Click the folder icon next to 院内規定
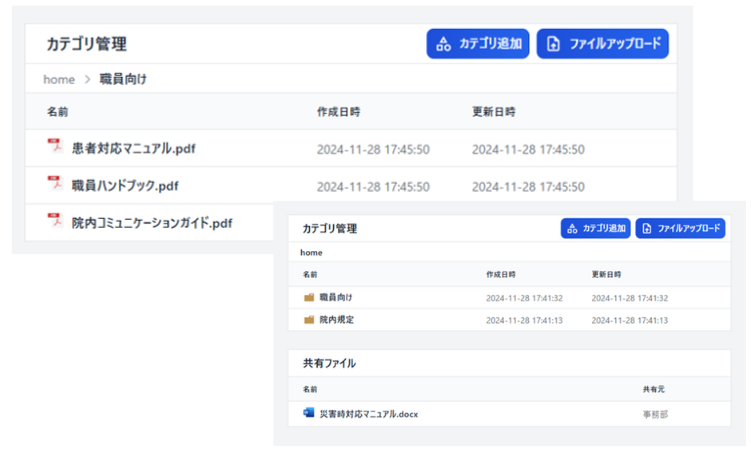This screenshot has width=751, height=454. pyautogui.click(x=309, y=320)
